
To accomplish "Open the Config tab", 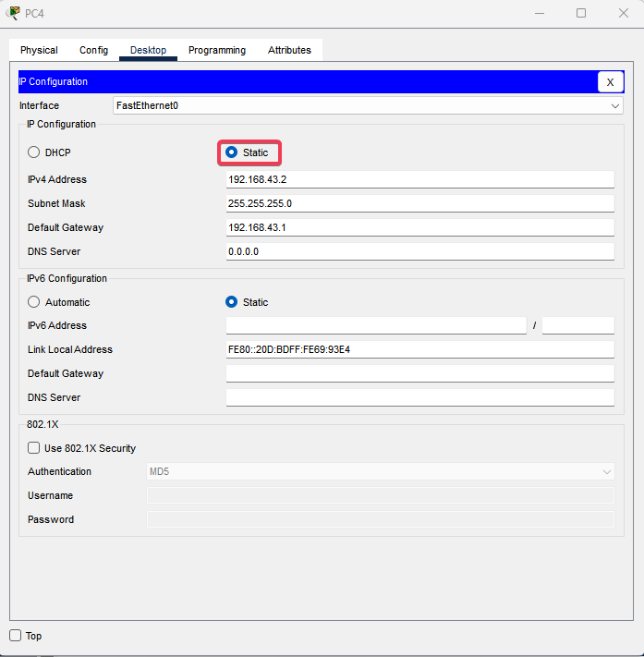I will [93, 50].
